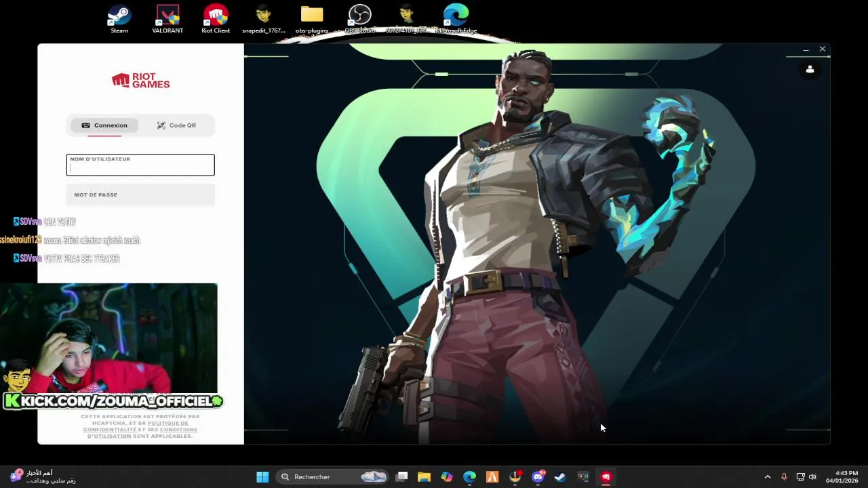Screen dimensions: 868x488
Task: Show hidden system tray icons
Action: pos(768,476)
